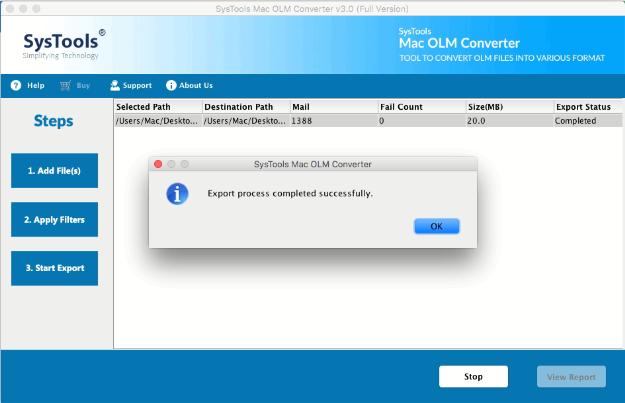This screenshot has height=403, width=625.
Task: Select the size cell 20.0
Action: (510, 121)
